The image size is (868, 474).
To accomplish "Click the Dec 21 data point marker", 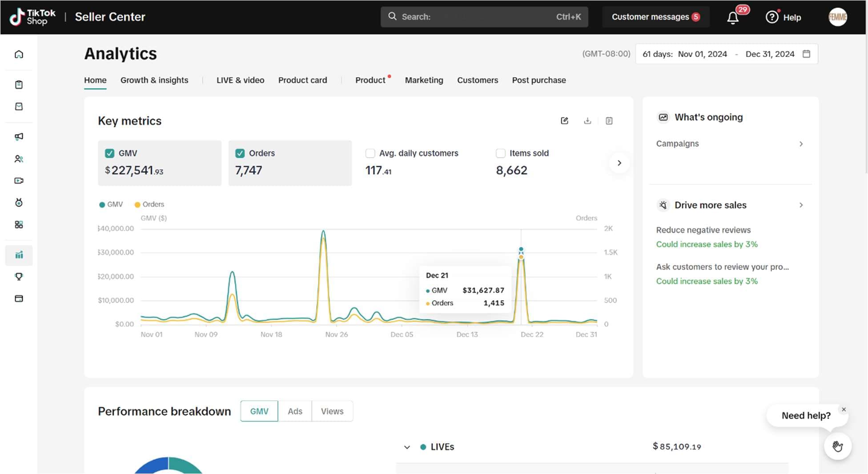I will pos(521,249).
